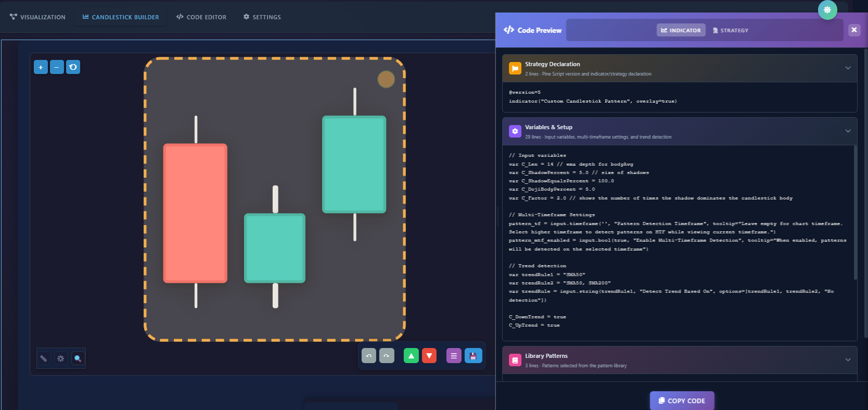Switch code preview to Strategy mode
Image resolution: width=868 pixels, height=410 pixels.
730,30
